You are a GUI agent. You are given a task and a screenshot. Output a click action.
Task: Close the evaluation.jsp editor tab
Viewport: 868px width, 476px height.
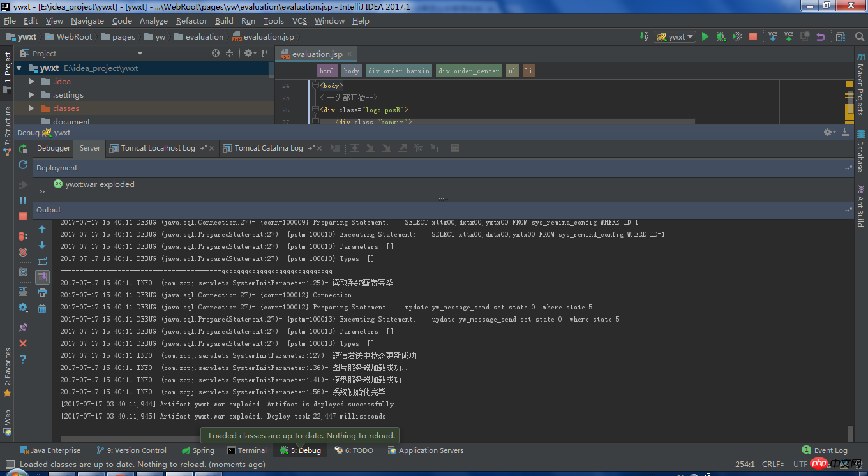(x=349, y=55)
